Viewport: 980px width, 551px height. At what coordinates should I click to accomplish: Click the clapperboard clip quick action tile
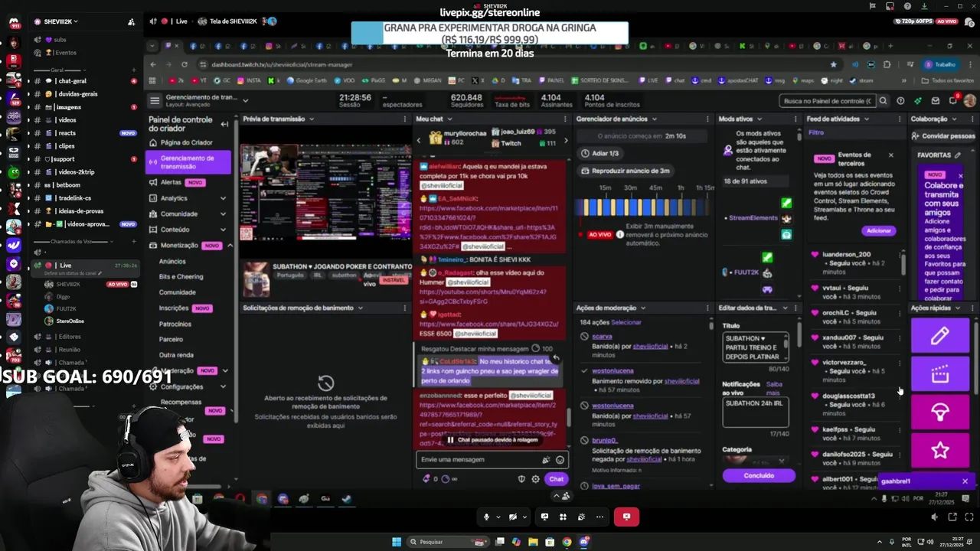click(x=940, y=374)
